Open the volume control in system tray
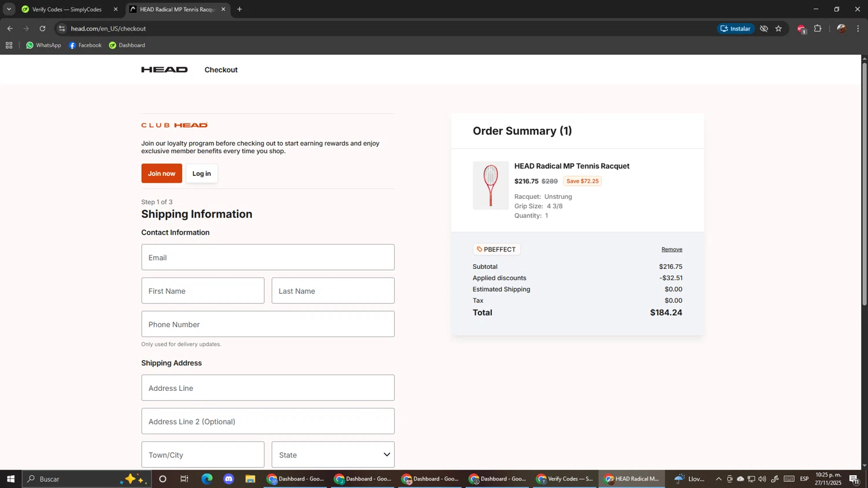This screenshot has height=488, width=868. (x=762, y=479)
